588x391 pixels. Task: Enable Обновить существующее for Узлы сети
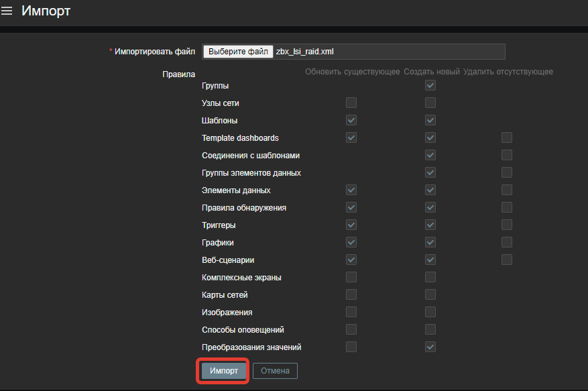pos(351,103)
